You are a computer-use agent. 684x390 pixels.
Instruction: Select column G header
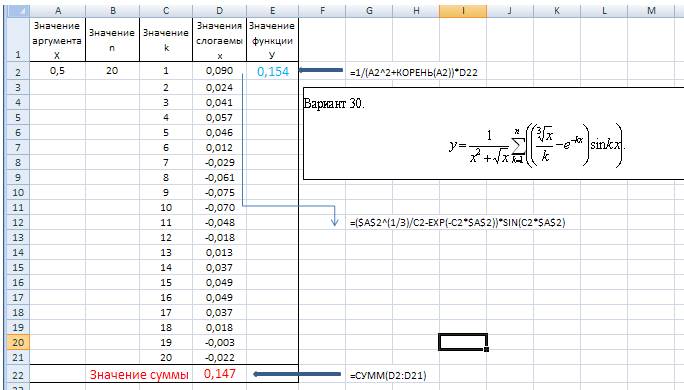(369, 11)
